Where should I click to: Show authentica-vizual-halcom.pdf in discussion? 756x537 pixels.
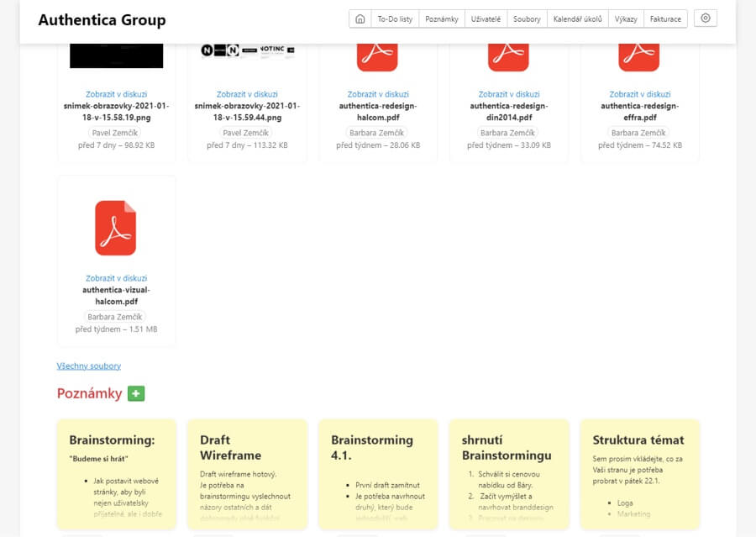click(116, 278)
